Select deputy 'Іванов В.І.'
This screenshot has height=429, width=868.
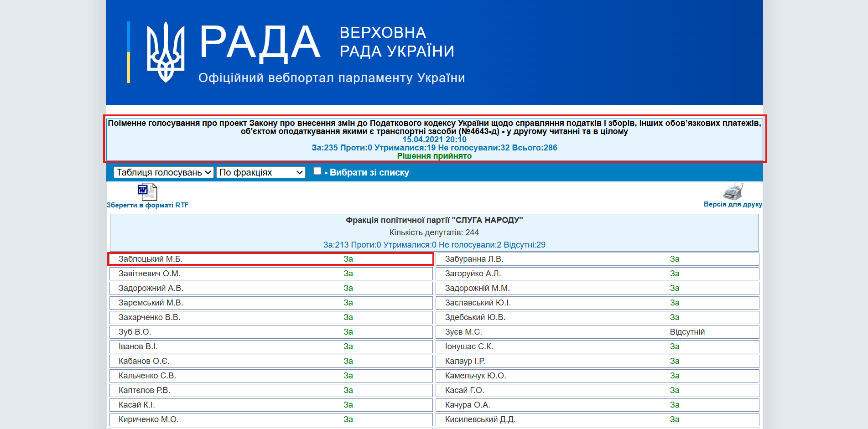138,346
